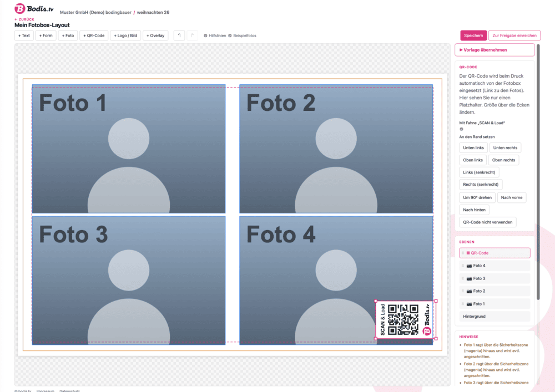Image resolution: width=555 pixels, height=392 pixels.
Task: Click camera icon of Foto 1 layer
Action: tap(469, 304)
